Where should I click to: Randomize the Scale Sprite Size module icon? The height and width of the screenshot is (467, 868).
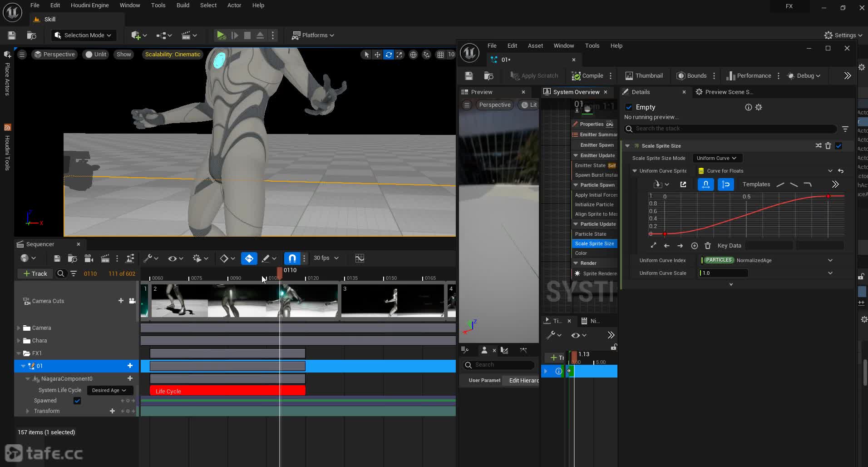tap(818, 146)
